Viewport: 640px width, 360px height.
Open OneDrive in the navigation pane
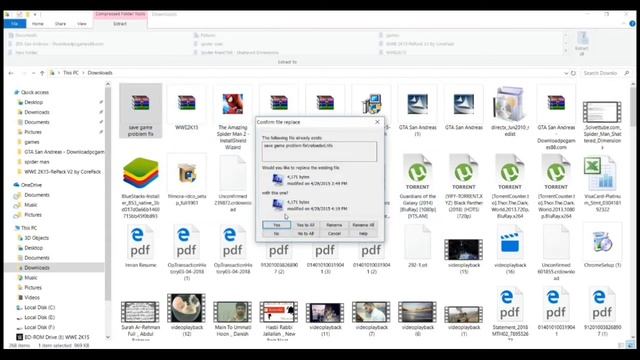[28, 185]
